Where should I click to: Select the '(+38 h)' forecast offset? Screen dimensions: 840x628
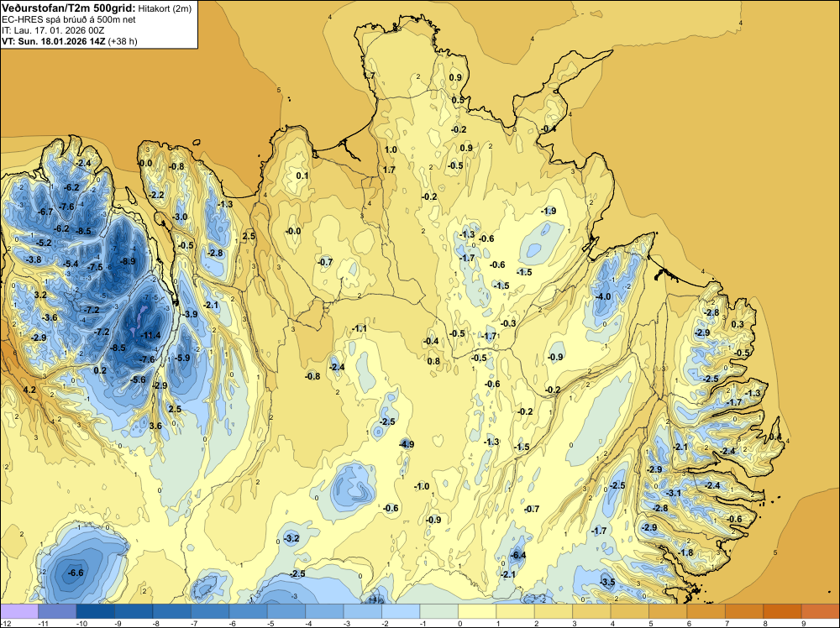pyautogui.click(x=123, y=41)
